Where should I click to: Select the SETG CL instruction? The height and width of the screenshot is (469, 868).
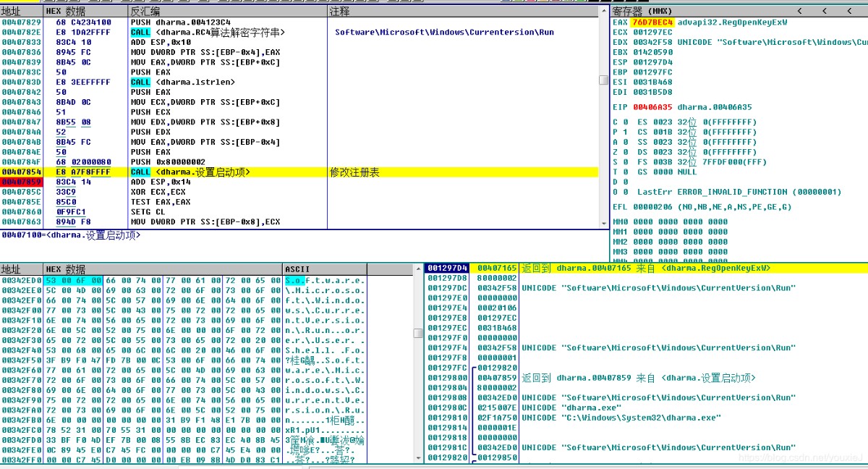(x=148, y=212)
